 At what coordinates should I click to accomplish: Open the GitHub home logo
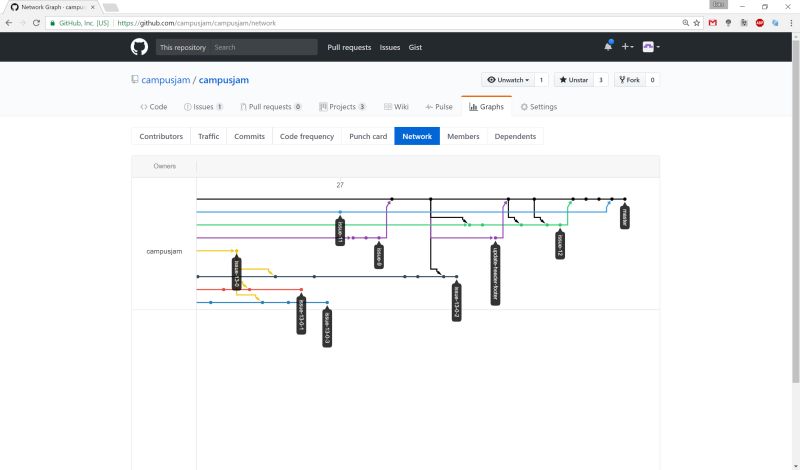[139, 47]
